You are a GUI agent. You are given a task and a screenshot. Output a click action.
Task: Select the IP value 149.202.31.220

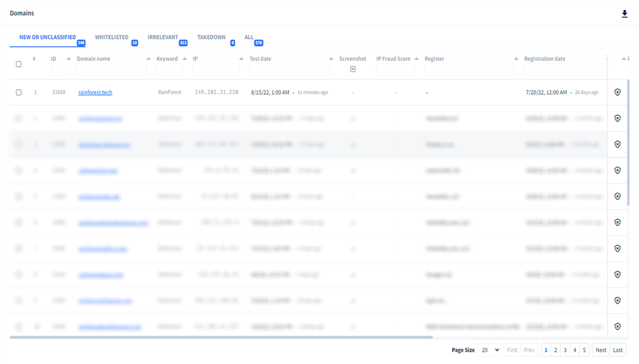click(x=217, y=92)
